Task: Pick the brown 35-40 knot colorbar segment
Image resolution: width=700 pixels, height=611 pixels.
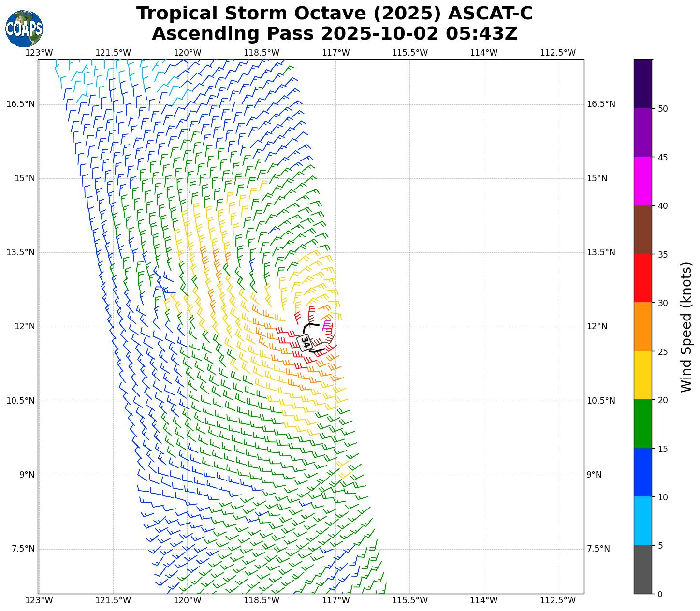Action: pyautogui.click(x=642, y=230)
